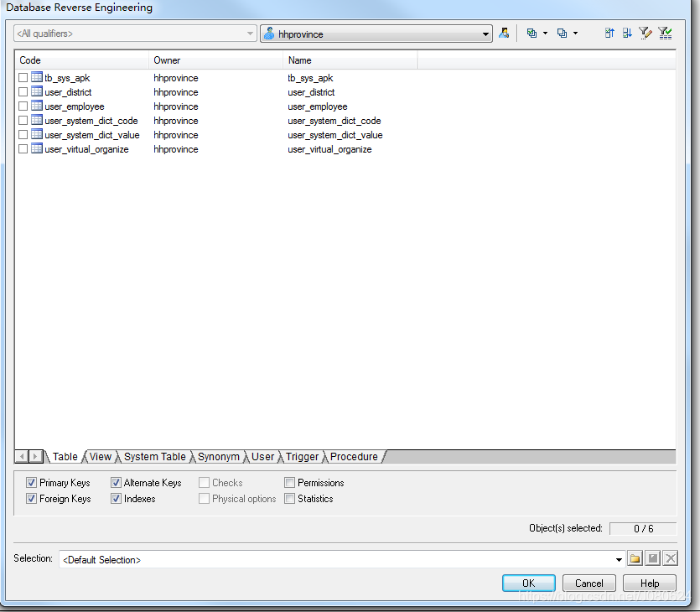Image resolution: width=700 pixels, height=612 pixels.
Task: Click the tab scroll left arrow
Action: pos(22,457)
